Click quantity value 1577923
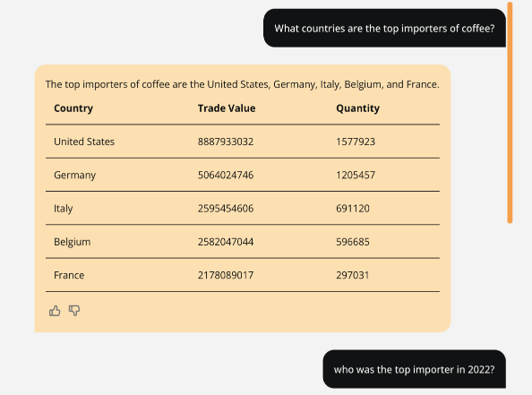This screenshot has width=532, height=395. click(x=356, y=142)
